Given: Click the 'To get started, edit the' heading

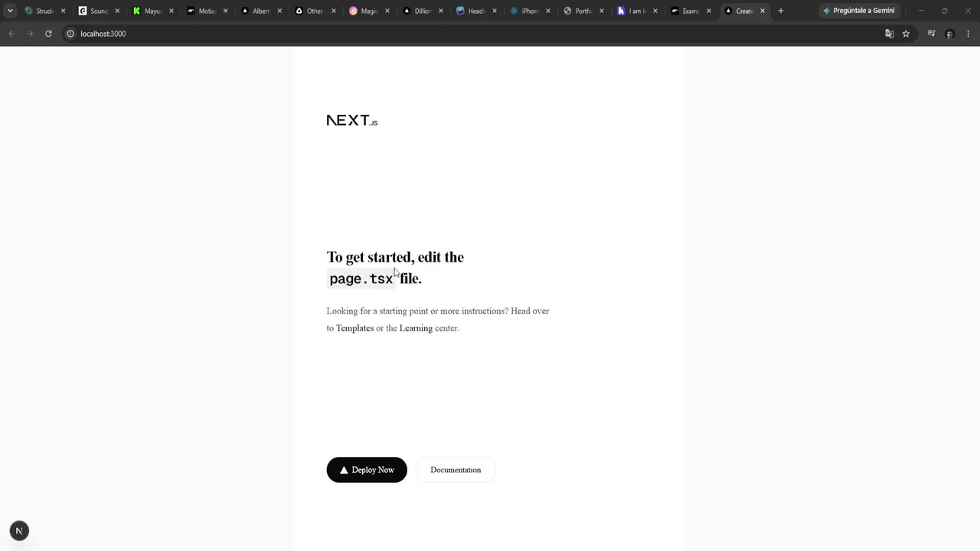Looking at the screenshot, I should click(x=395, y=256).
